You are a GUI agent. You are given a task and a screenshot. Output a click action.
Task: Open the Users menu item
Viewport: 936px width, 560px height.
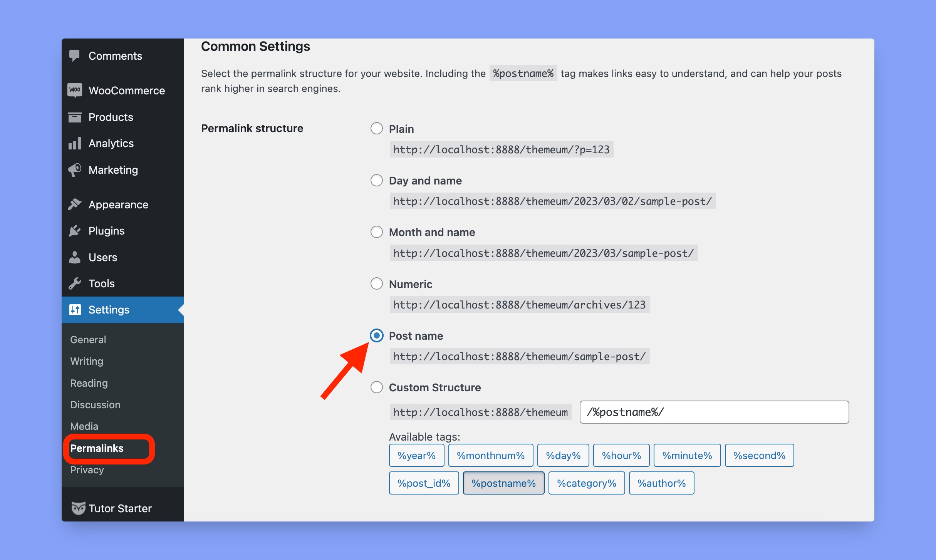click(x=103, y=257)
